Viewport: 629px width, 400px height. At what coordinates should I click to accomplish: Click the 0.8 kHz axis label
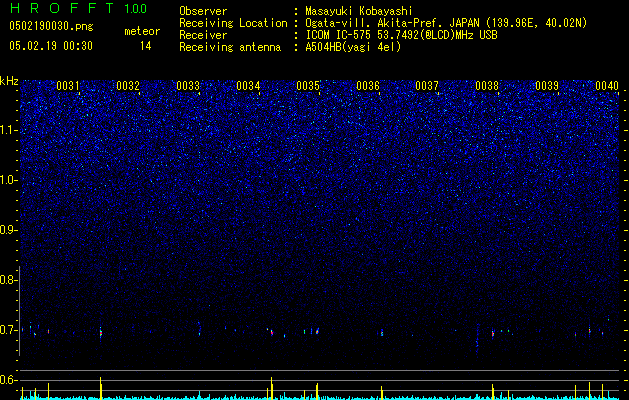tap(9, 280)
